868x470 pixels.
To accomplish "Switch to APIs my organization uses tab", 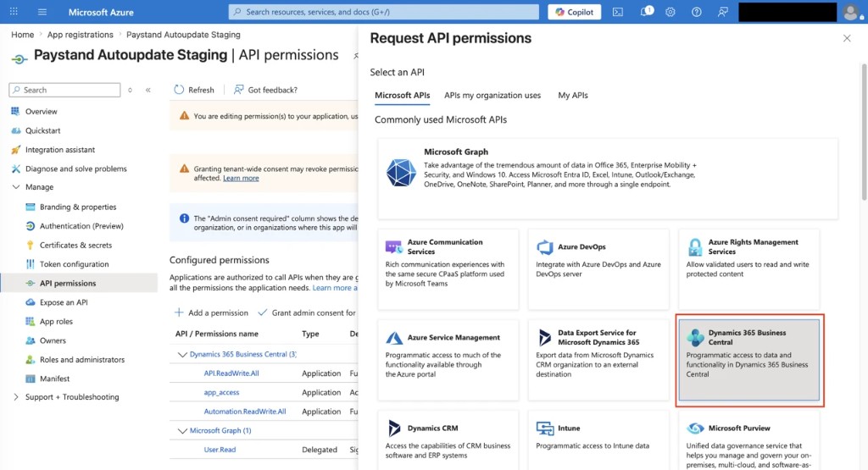I will [492, 95].
